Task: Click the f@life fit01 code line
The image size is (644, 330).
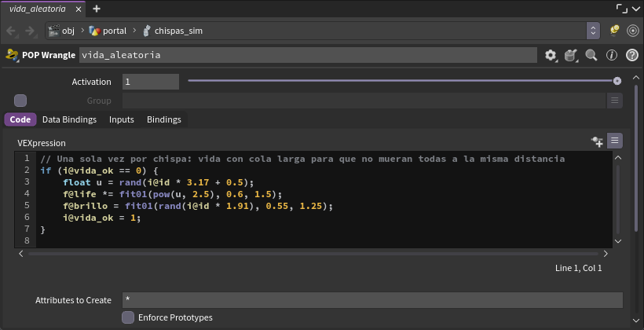Action: [173, 194]
